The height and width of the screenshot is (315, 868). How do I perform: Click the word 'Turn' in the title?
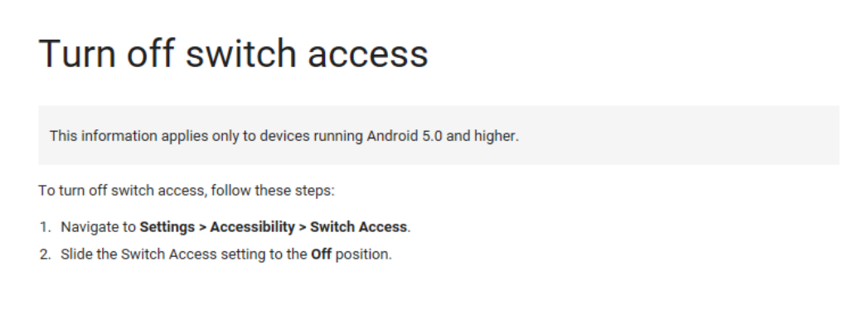[x=77, y=54]
